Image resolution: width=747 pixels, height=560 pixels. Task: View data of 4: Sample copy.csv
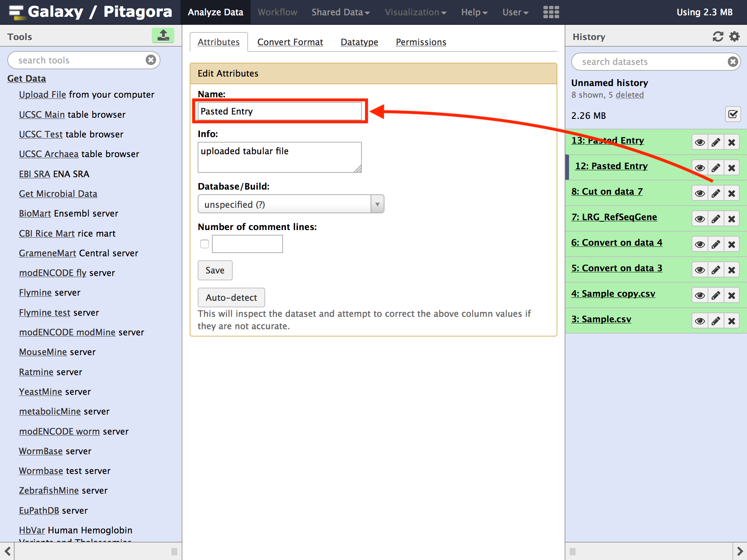click(700, 295)
